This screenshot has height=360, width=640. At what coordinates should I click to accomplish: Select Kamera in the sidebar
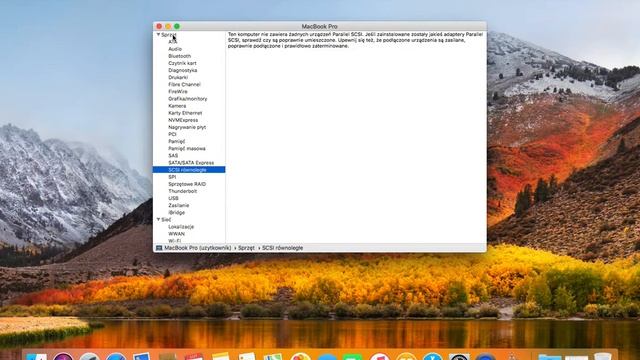[x=177, y=106]
